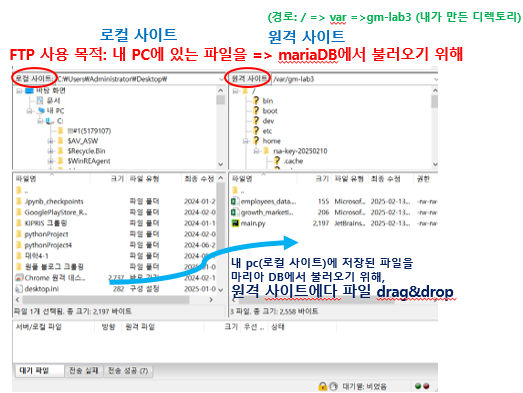Screen dimensions: 523x393
Task: Click the 바탕 화면 desktop icon in local tree
Action: pyautogui.click(x=29, y=90)
